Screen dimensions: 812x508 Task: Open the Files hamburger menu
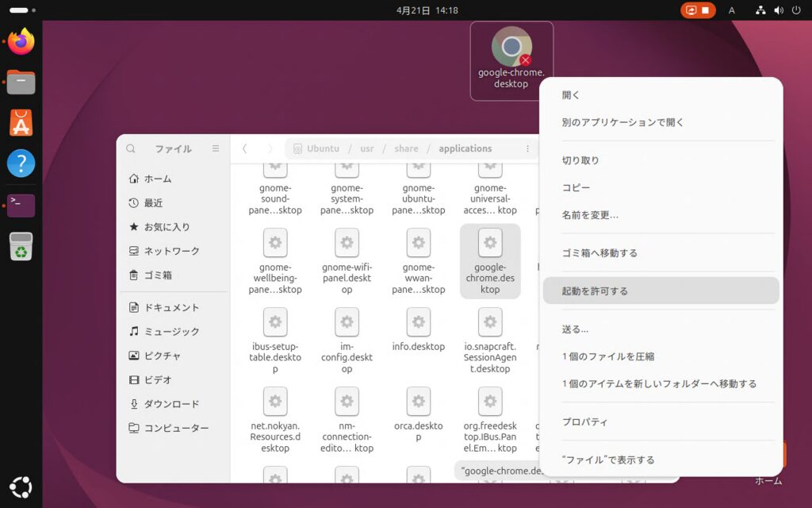coord(216,148)
